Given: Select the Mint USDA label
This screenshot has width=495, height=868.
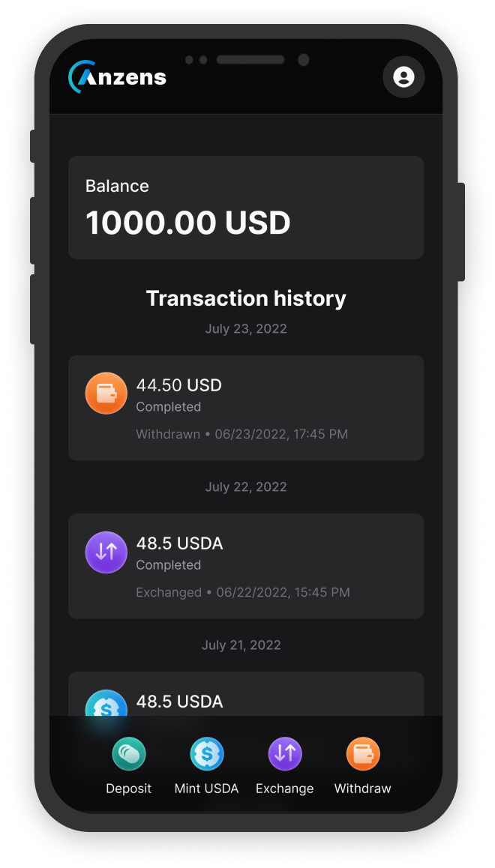Looking at the screenshot, I should (206, 789).
